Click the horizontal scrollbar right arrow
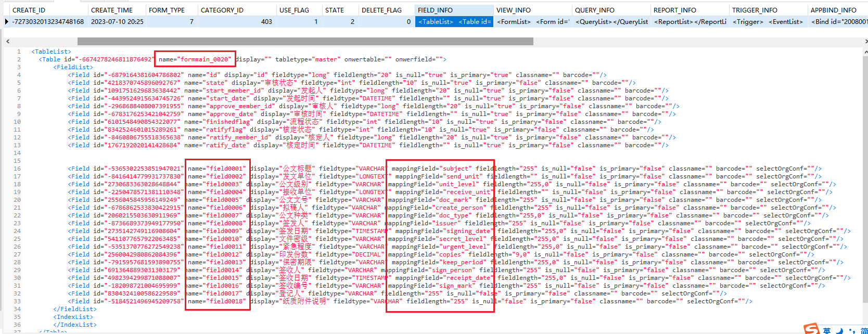868x334 pixels. click(865, 41)
